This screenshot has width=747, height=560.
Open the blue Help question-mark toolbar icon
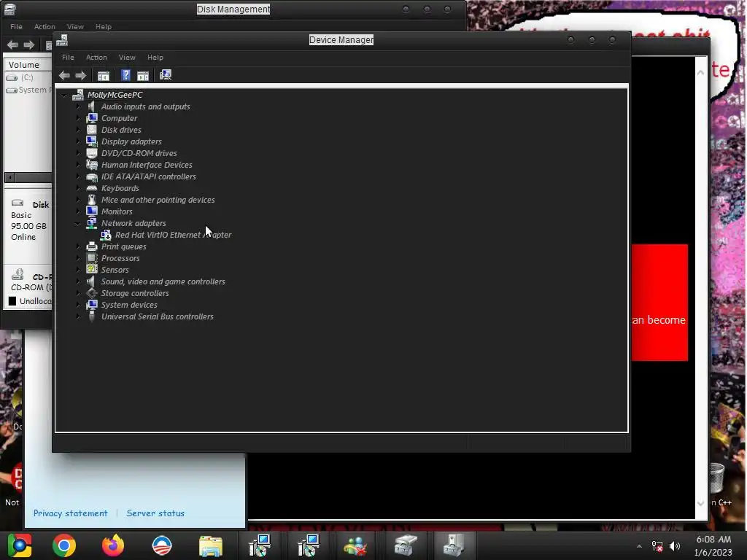click(x=125, y=75)
